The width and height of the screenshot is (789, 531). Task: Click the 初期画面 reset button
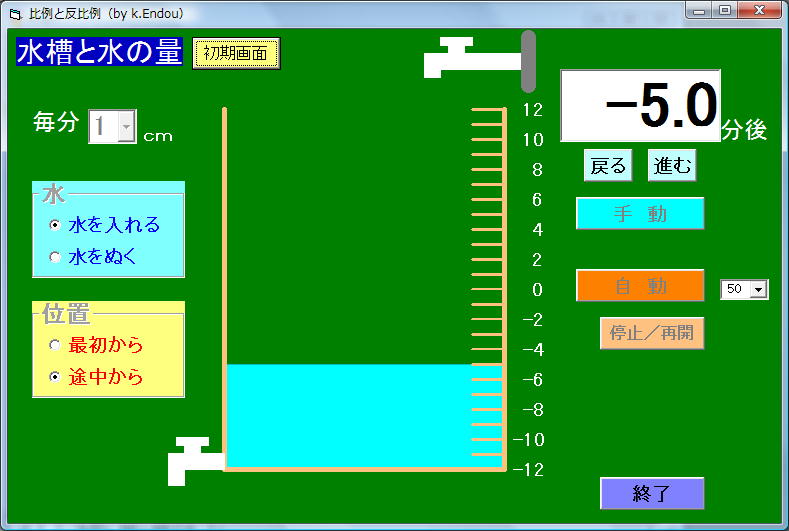[236, 53]
